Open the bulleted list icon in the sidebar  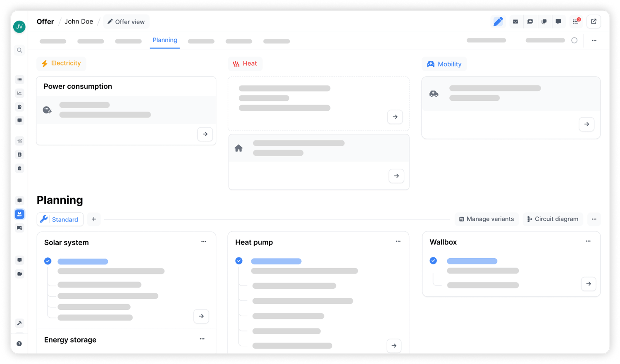(19, 80)
